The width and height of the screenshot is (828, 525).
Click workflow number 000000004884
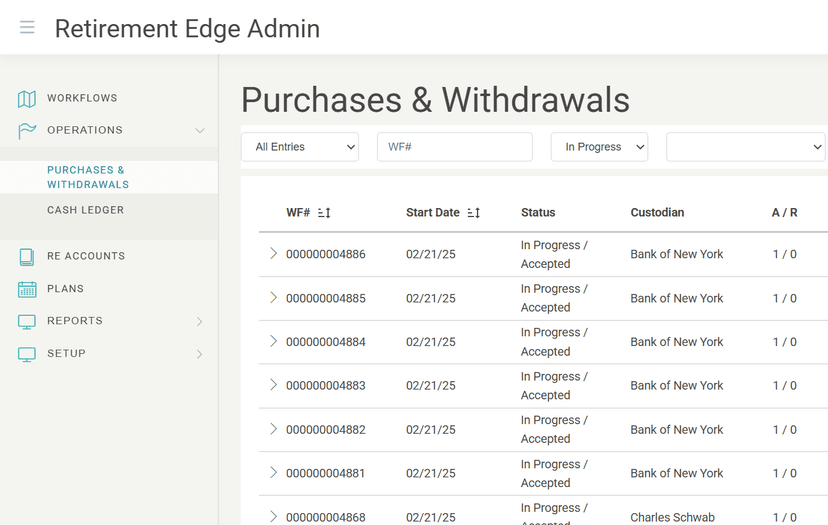[326, 342]
